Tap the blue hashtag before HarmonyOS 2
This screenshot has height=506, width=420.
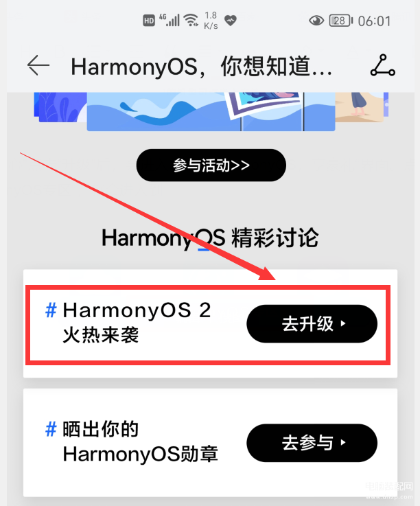(51, 310)
